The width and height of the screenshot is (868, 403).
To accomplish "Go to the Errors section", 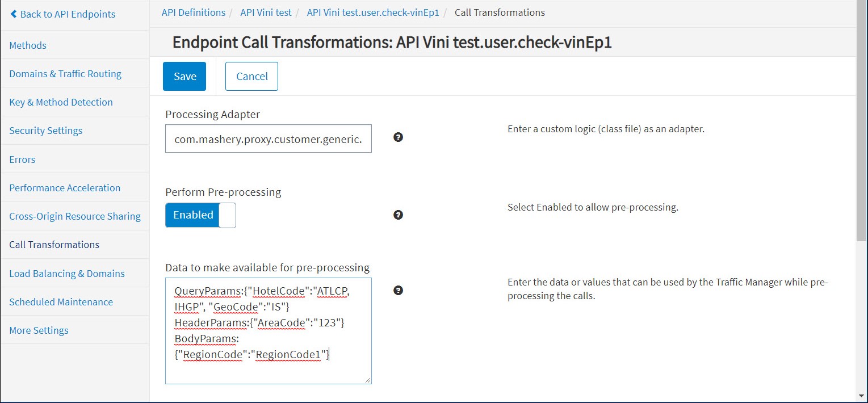I will (22, 159).
